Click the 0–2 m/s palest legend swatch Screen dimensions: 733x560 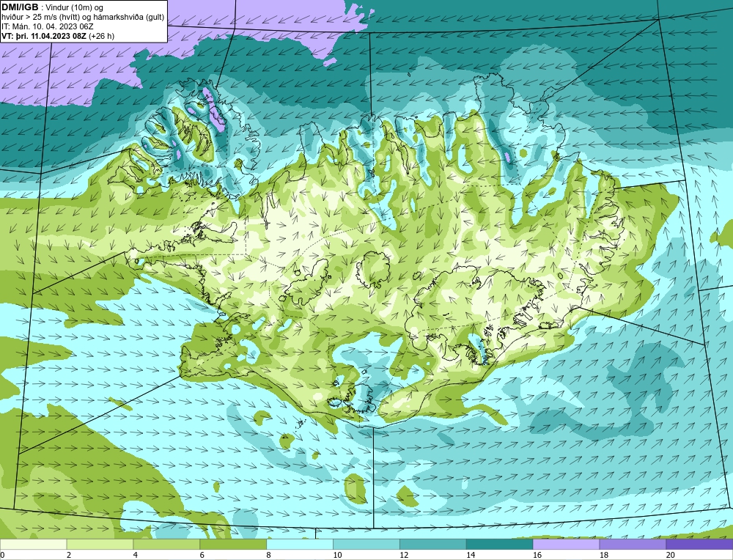[x=34, y=544]
